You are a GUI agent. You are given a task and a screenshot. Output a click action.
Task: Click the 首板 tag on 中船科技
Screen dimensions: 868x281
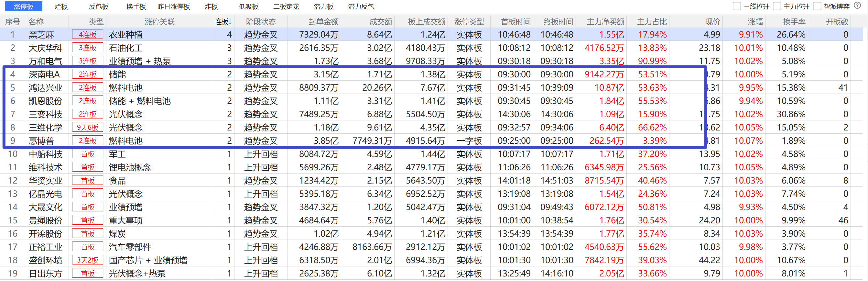[88, 154]
